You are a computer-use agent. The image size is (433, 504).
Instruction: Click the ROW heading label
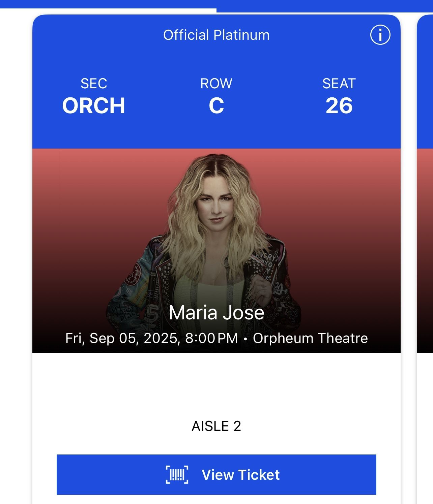(216, 84)
